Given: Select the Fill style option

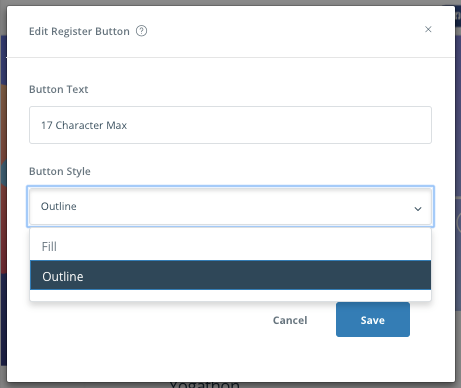Looking at the screenshot, I should 230,246.
